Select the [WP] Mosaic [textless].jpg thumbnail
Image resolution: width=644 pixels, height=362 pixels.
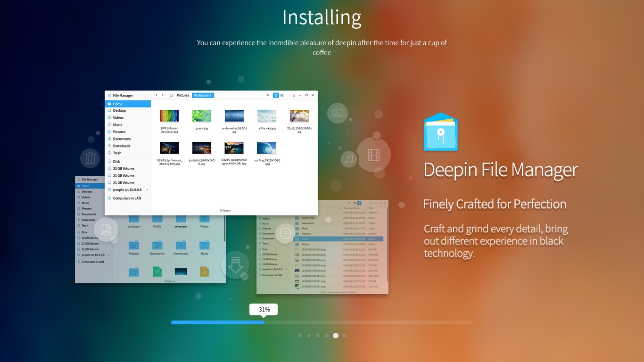169,116
